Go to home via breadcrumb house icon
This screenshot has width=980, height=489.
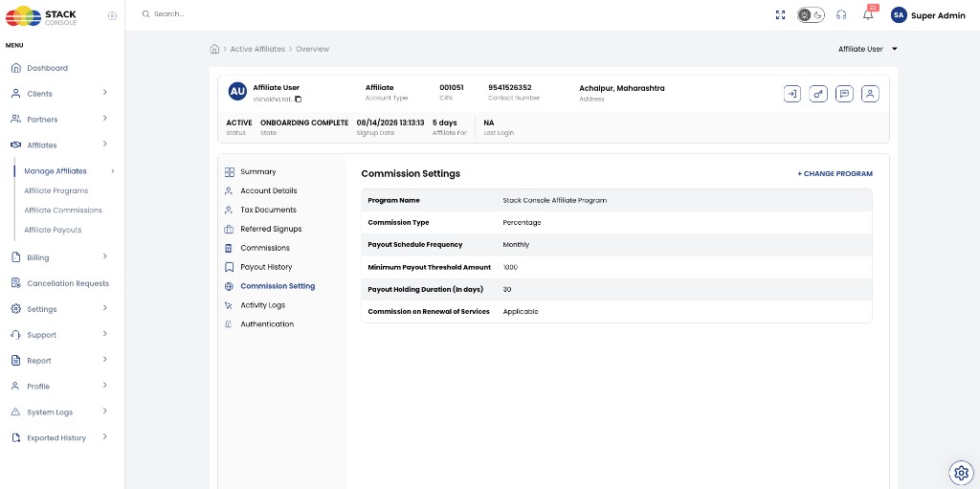214,49
